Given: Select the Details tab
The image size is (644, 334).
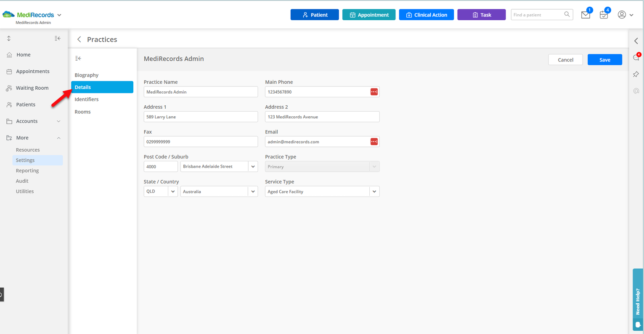Looking at the screenshot, I should 102,87.
